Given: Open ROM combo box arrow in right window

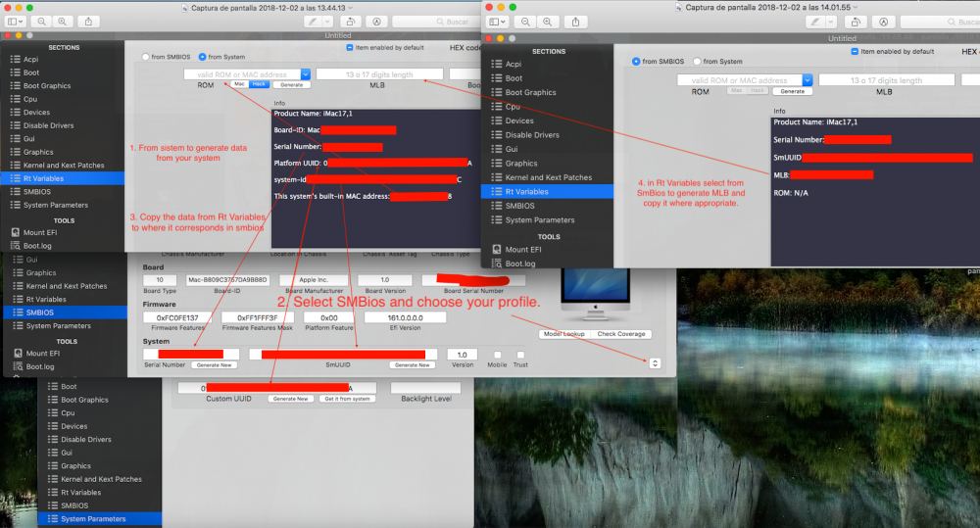Looking at the screenshot, I should coord(807,80).
